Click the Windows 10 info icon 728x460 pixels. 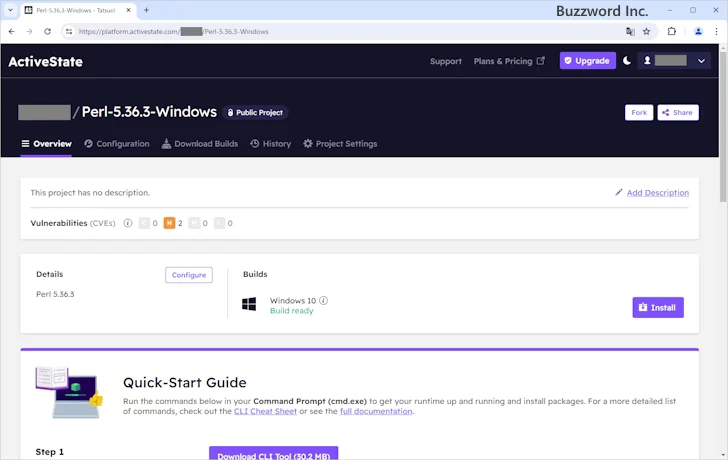[x=324, y=300]
